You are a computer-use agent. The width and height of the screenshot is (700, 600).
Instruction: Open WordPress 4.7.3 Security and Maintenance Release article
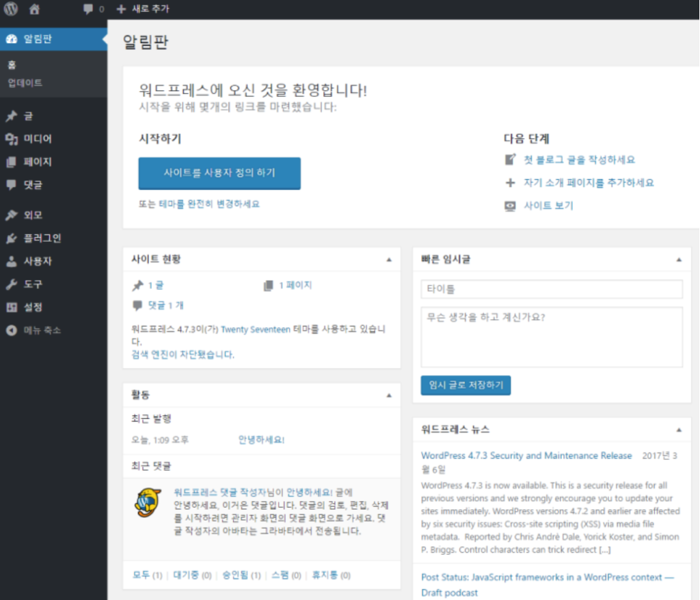coord(526,456)
